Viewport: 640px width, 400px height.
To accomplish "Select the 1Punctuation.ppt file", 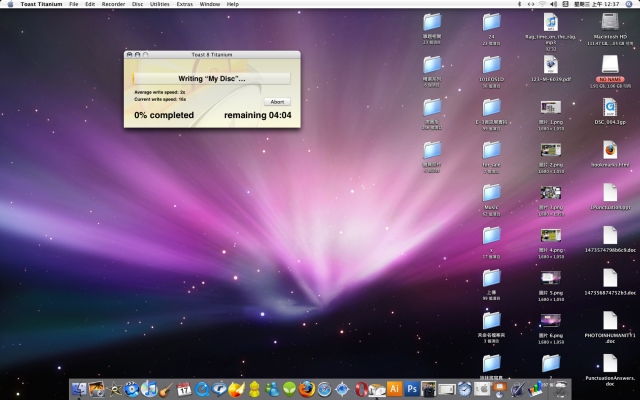I will [610, 193].
